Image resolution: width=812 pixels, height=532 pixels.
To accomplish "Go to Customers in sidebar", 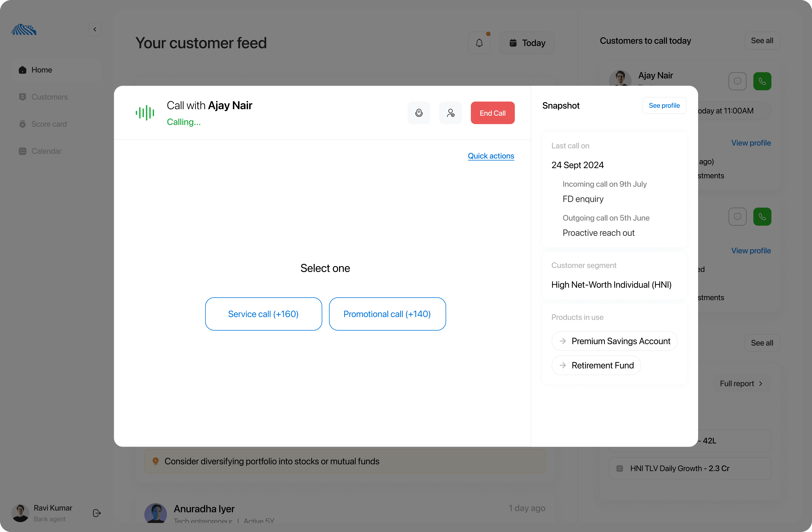I will click(49, 97).
